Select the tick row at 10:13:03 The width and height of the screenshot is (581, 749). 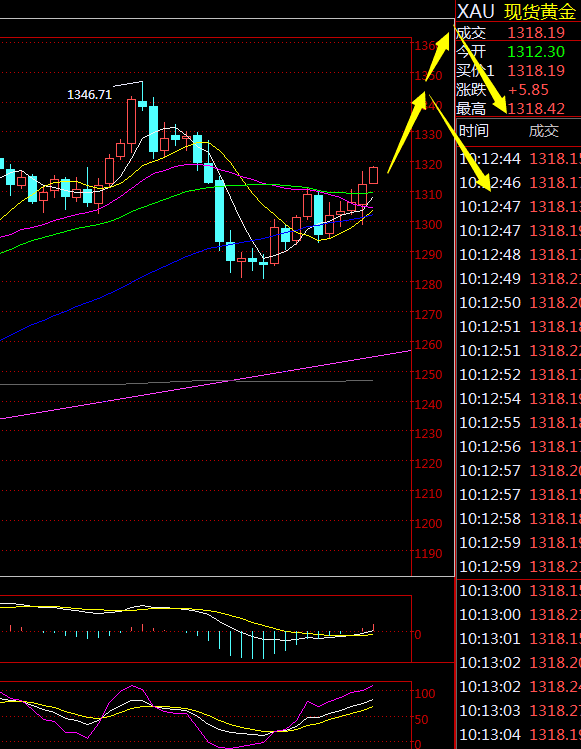click(519, 710)
